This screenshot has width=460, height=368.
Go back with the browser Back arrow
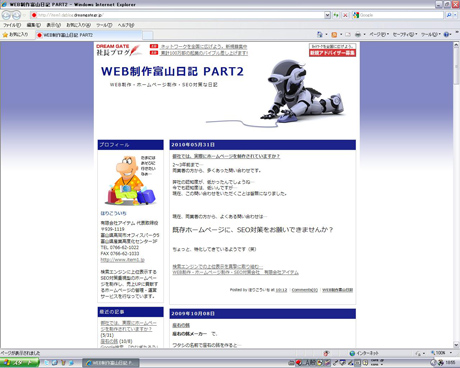(6, 15)
